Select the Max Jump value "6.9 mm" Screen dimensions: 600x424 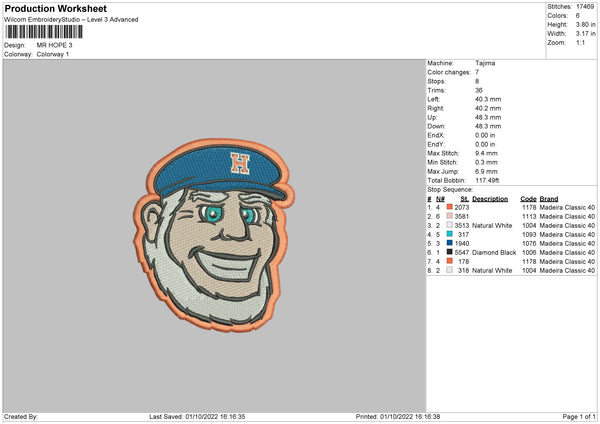486,171
